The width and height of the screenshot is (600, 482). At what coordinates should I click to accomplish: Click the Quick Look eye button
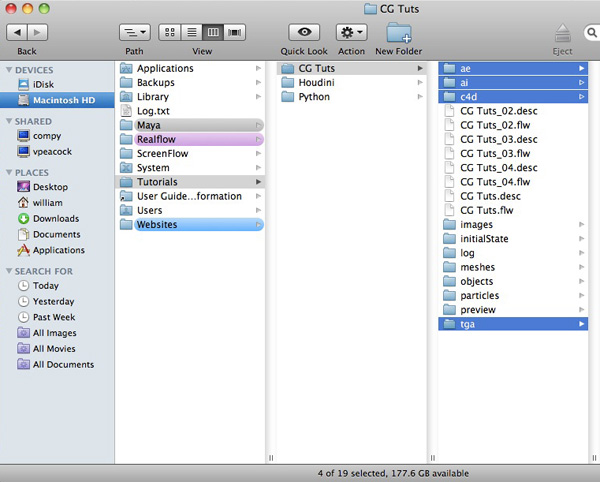click(304, 32)
